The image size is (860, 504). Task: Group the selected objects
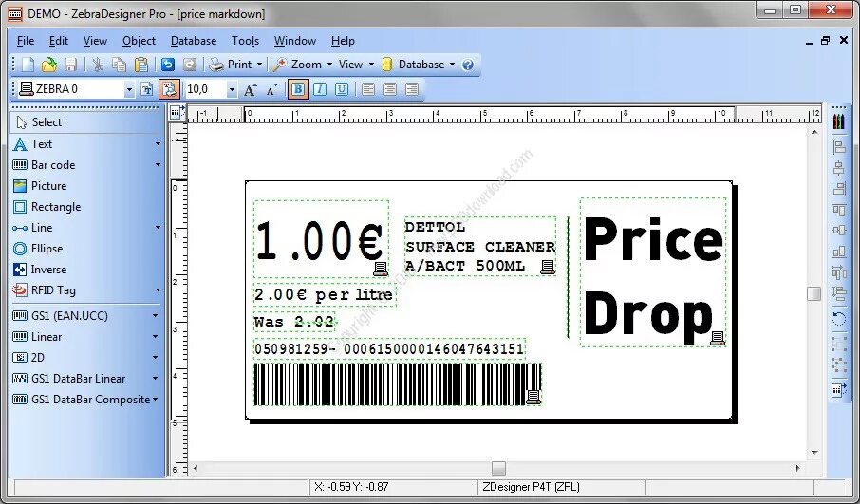pos(838,344)
